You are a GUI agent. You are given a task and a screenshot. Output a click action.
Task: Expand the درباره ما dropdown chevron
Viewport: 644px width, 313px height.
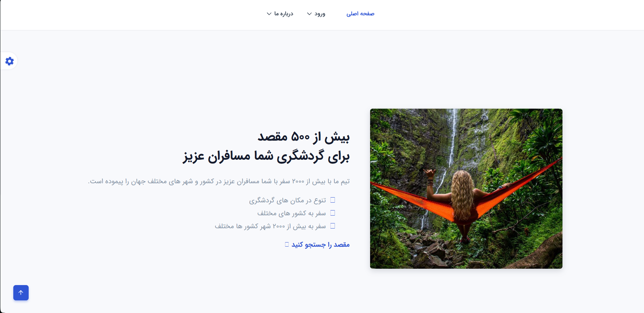pyautogui.click(x=269, y=14)
